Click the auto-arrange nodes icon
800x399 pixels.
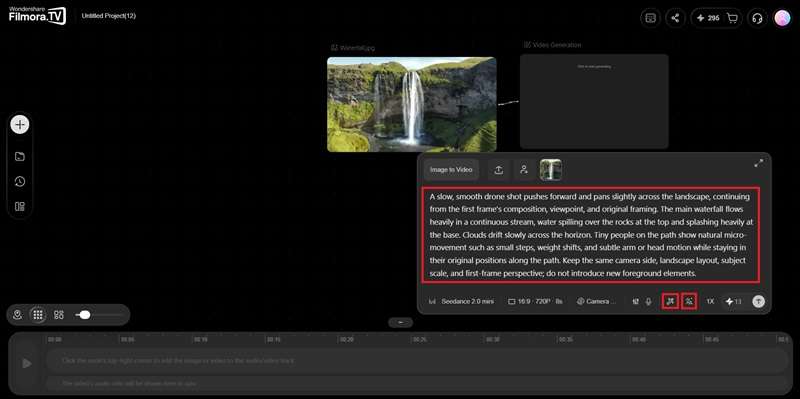point(59,315)
